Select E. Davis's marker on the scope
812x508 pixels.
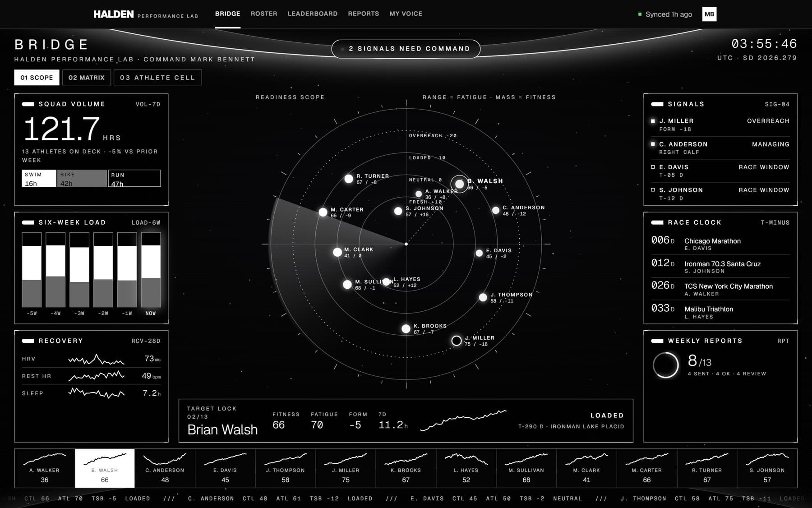point(479,253)
